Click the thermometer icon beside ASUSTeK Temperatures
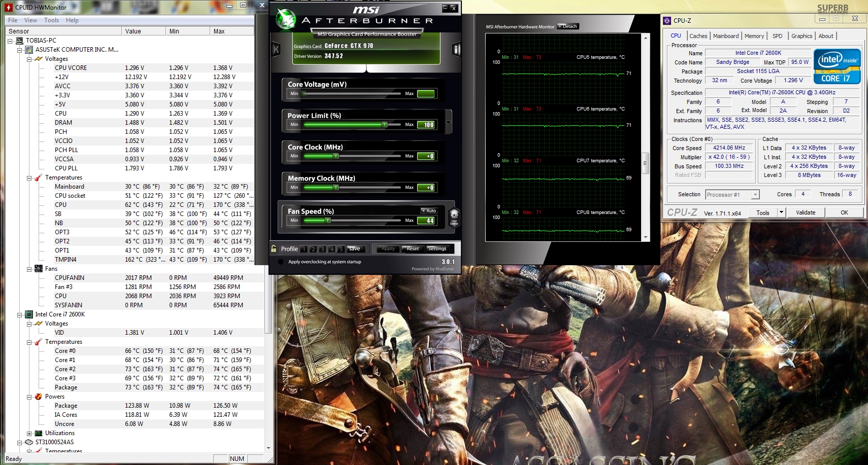Viewport: 868px width, 465px height. tap(38, 177)
